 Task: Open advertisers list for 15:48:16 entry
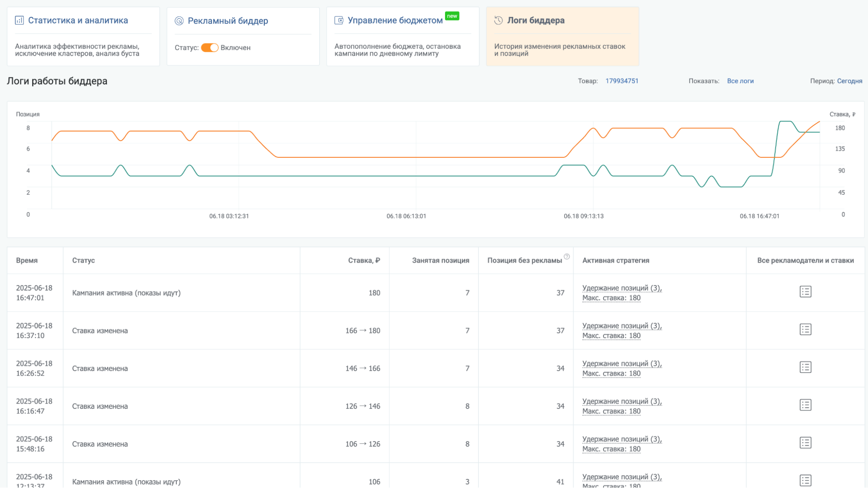click(805, 443)
